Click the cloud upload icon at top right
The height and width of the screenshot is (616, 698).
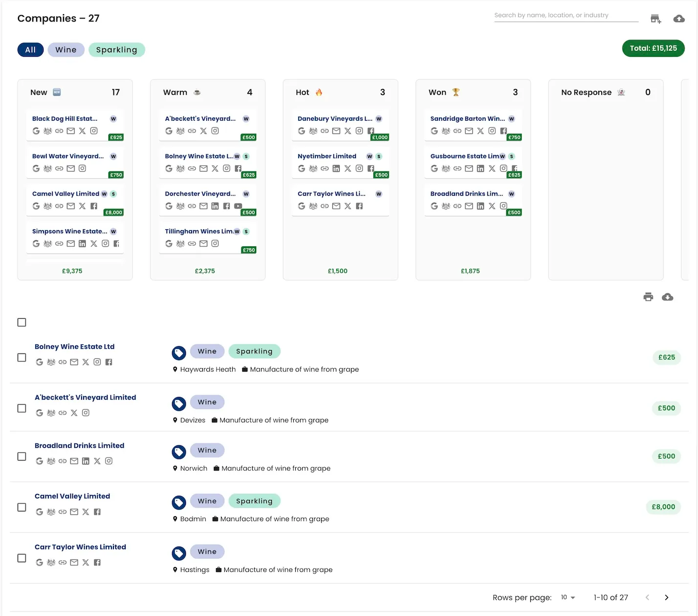[x=679, y=19]
